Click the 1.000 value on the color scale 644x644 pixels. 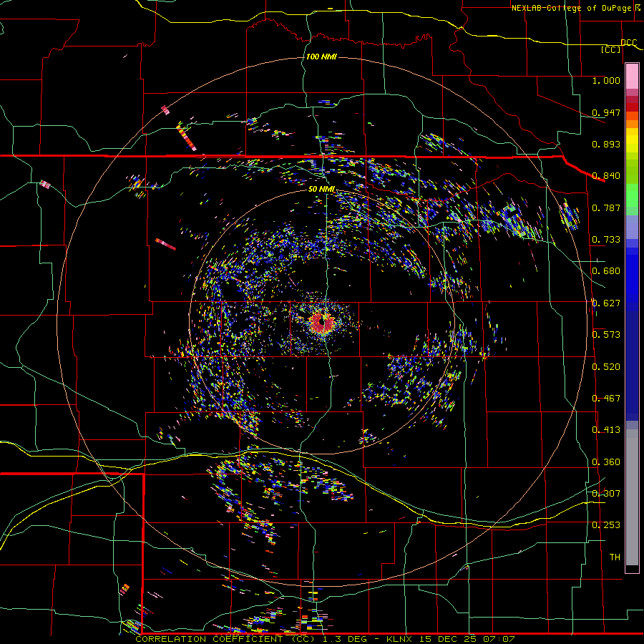coord(606,80)
